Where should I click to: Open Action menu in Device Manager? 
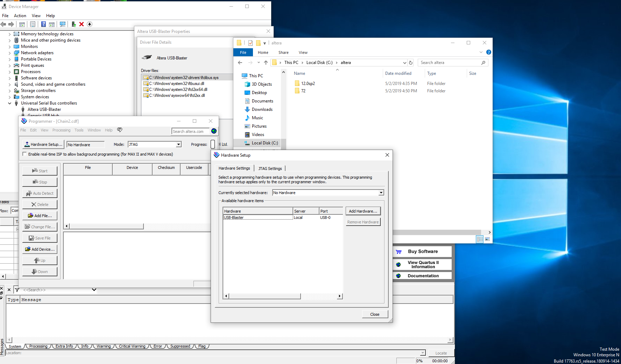[x=20, y=16]
